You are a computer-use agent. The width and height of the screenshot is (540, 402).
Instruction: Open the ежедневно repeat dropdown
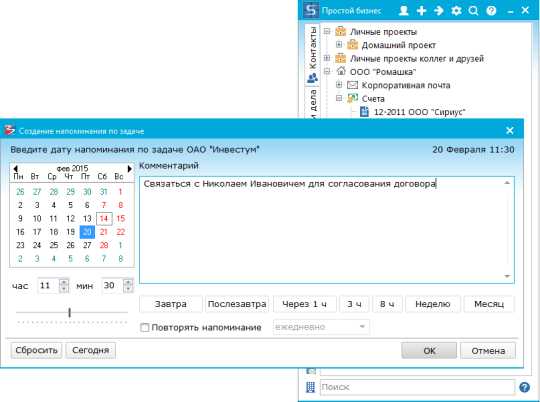321,327
